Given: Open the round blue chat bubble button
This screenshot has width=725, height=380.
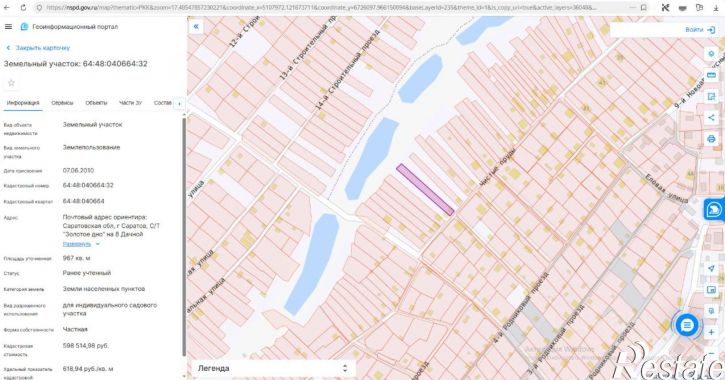Looking at the screenshot, I should [687, 325].
